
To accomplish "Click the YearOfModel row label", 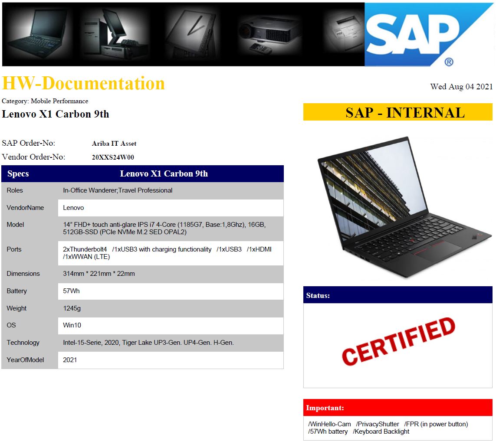I will point(25,360).
